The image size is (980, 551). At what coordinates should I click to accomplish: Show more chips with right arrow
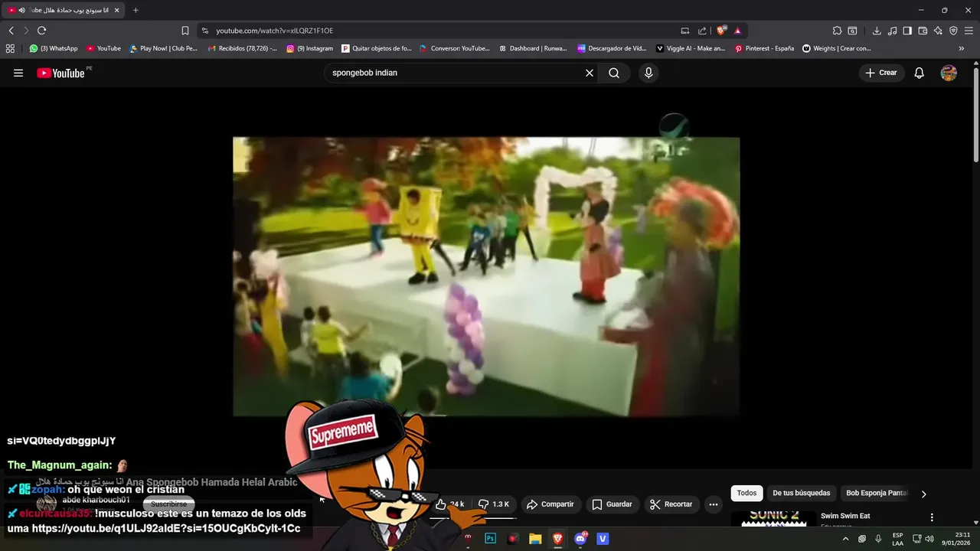coord(923,494)
